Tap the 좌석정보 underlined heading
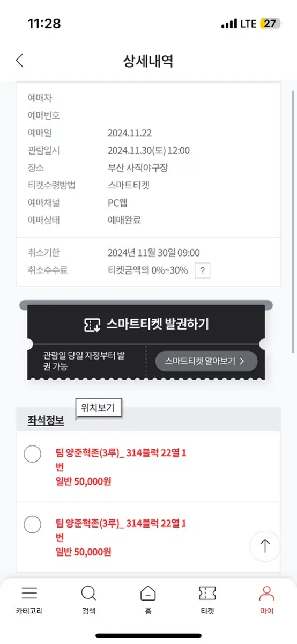Viewport: 297px width, 644px height. (46, 421)
